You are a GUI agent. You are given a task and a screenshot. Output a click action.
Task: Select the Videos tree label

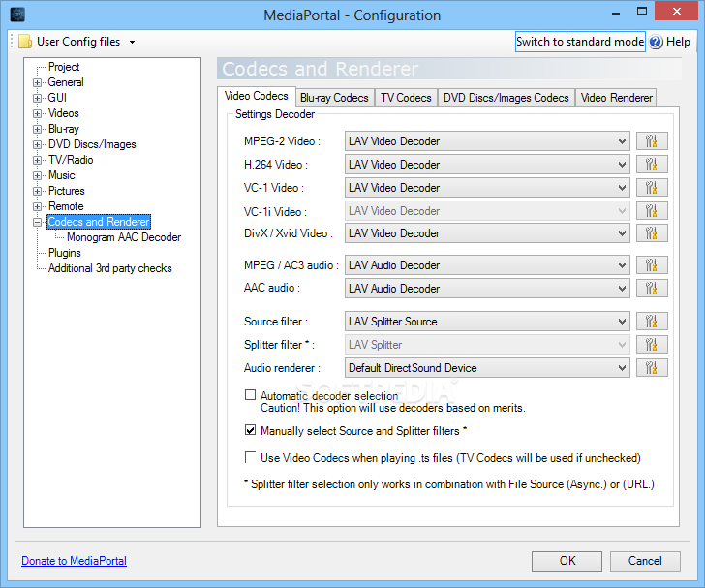[x=63, y=113]
